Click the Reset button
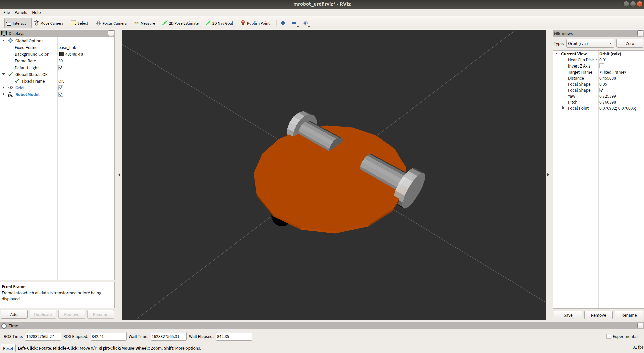Viewport: 644px width, 353px height. (x=8, y=348)
